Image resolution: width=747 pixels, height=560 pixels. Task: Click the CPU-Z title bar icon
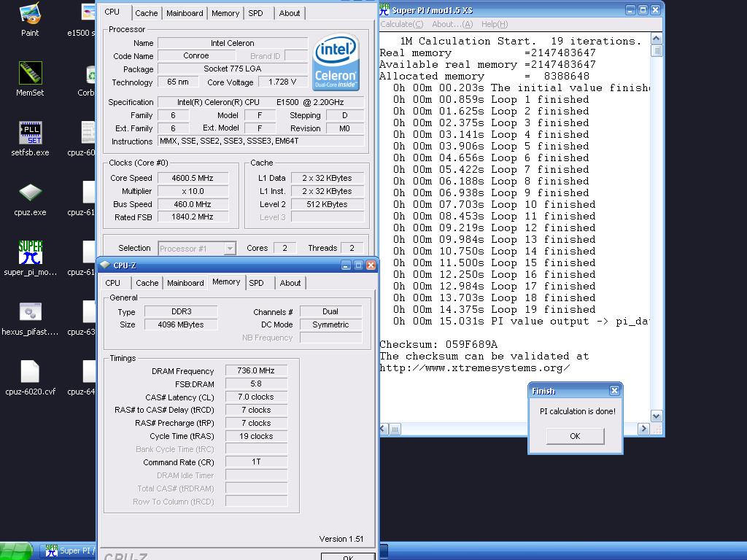[105, 265]
